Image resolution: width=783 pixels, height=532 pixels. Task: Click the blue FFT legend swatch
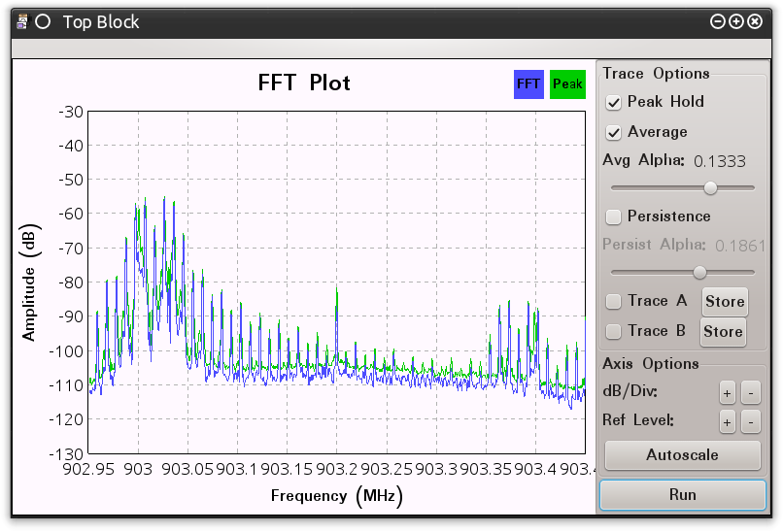pos(528,84)
